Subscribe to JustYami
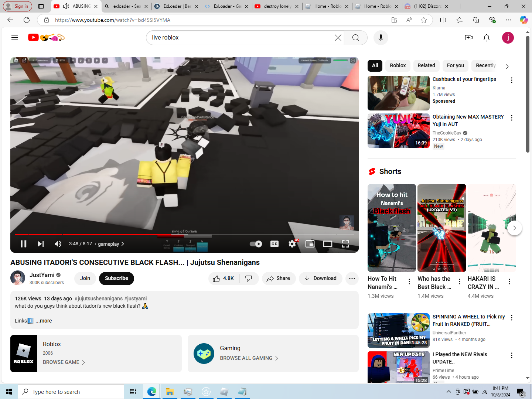The height and width of the screenshot is (399, 532). (x=116, y=279)
